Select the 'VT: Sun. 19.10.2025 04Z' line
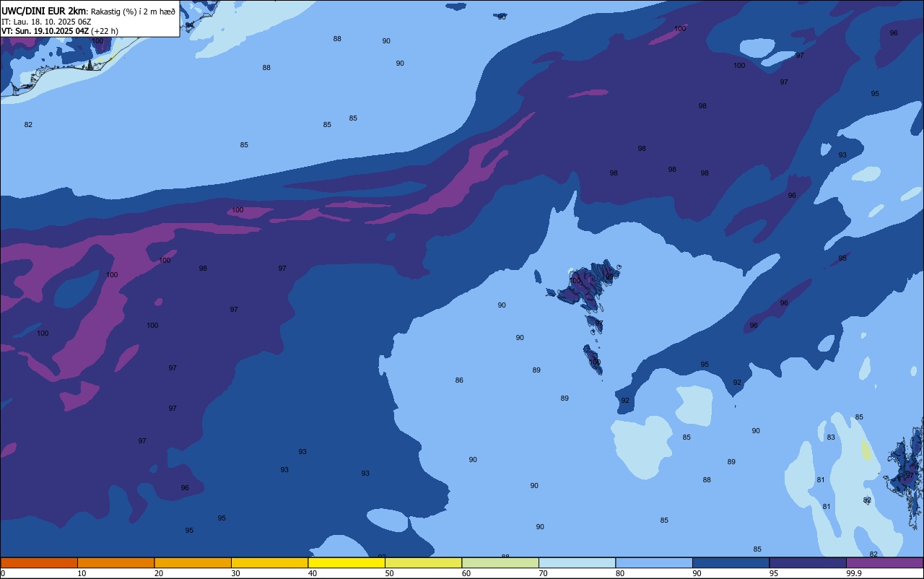924x579 pixels. tap(45, 31)
